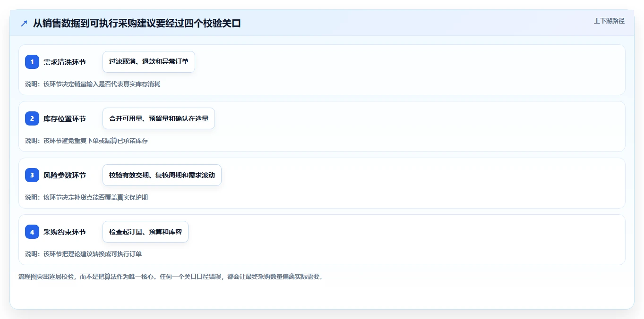Click the 需求清洗环节 step label
This screenshot has width=644, height=319.
pyautogui.click(x=65, y=62)
